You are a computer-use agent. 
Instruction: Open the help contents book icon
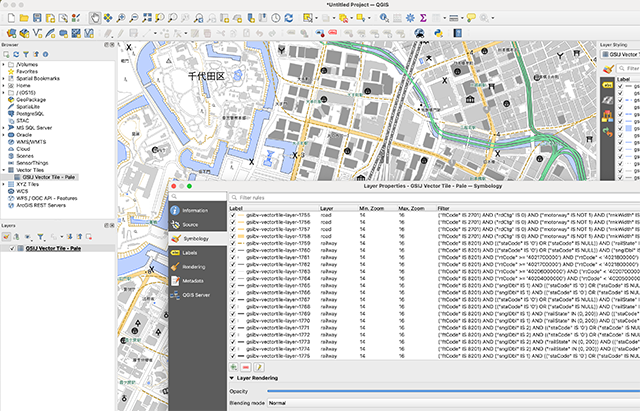[x=458, y=33]
